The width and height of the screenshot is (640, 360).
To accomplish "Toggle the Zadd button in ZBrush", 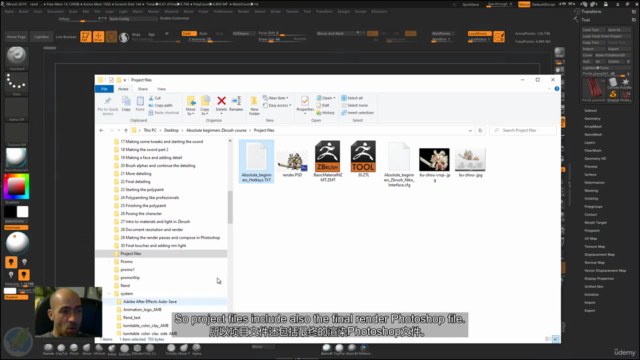I will [189, 33].
